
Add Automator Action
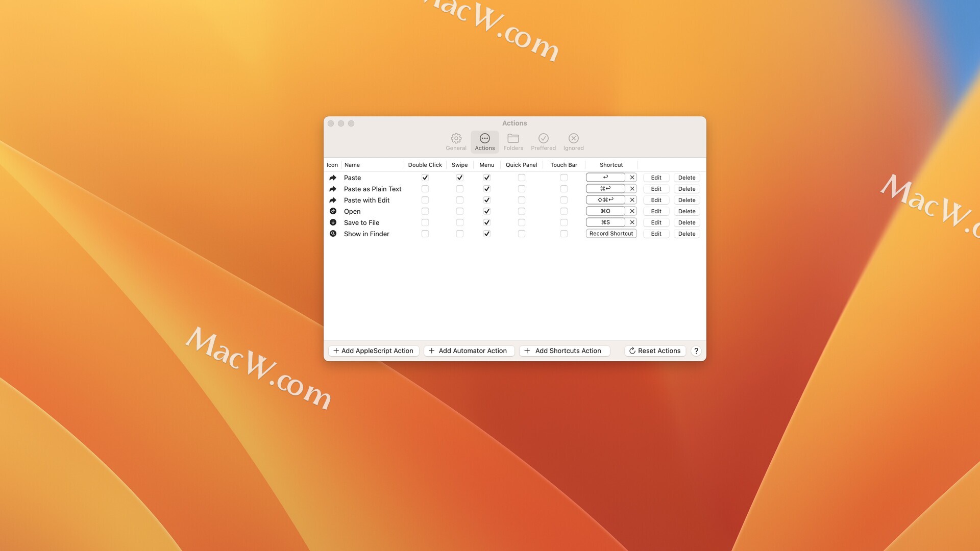(x=469, y=351)
